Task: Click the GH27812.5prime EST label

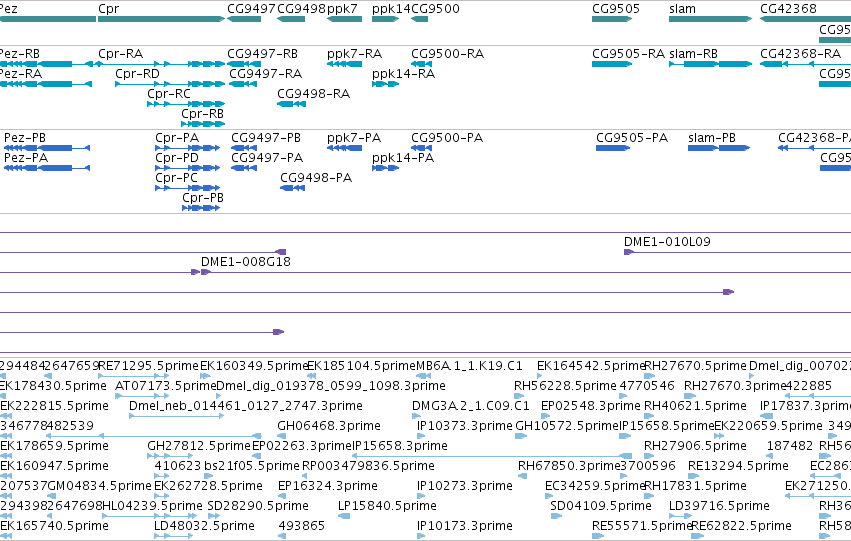Action: click(x=199, y=446)
